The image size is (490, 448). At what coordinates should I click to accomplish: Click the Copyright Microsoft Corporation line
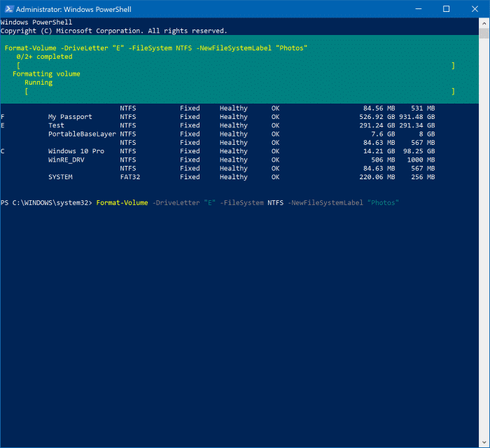point(113,31)
